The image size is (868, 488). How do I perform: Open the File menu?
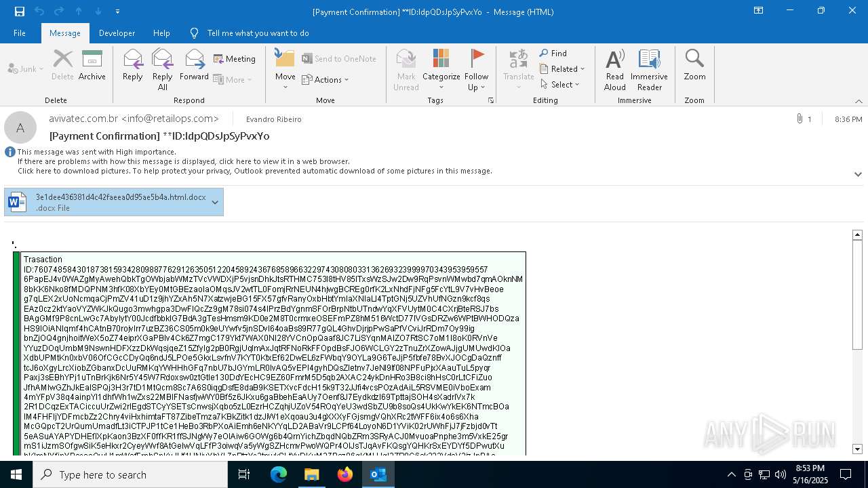[x=20, y=33]
